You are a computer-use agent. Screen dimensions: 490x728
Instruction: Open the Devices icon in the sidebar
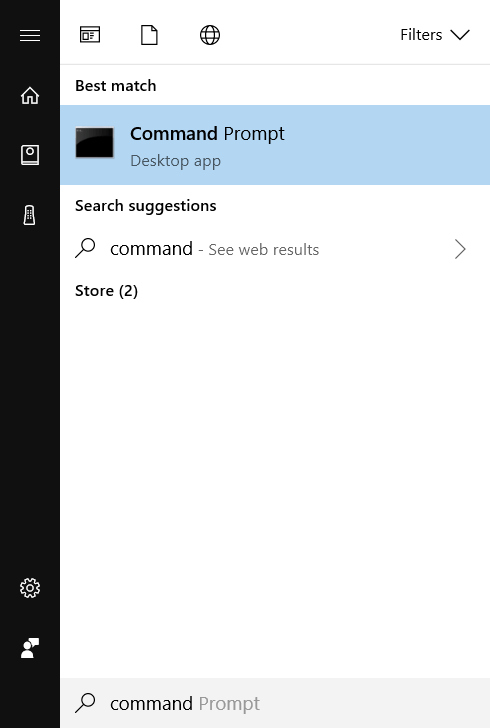point(30,215)
